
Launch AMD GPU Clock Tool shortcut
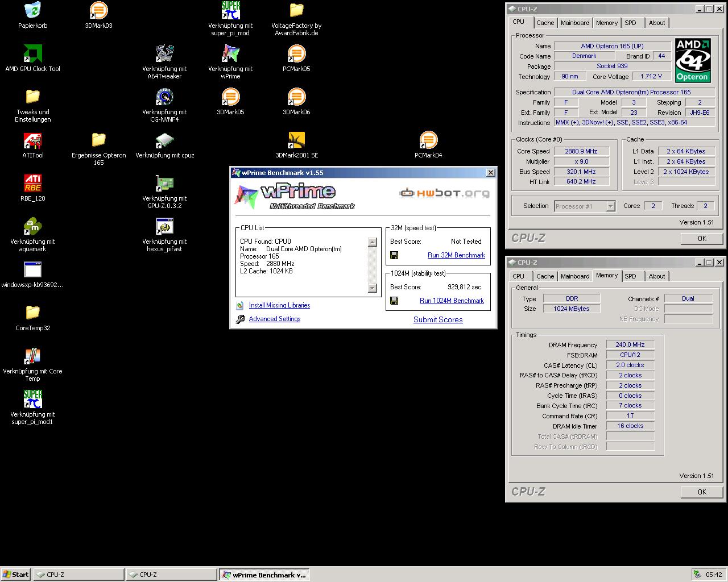click(32, 53)
